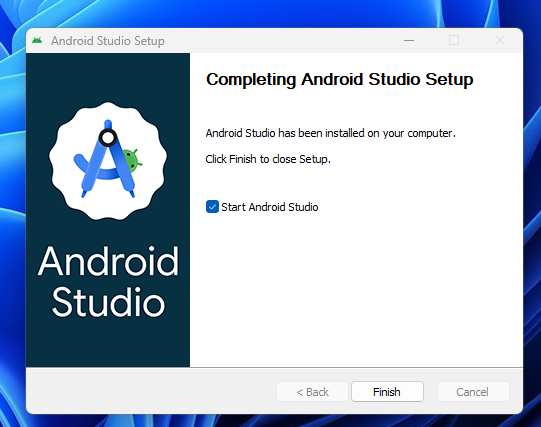Click the Android Studio wordmark on left panel
This screenshot has height=427, width=541.
tap(108, 281)
